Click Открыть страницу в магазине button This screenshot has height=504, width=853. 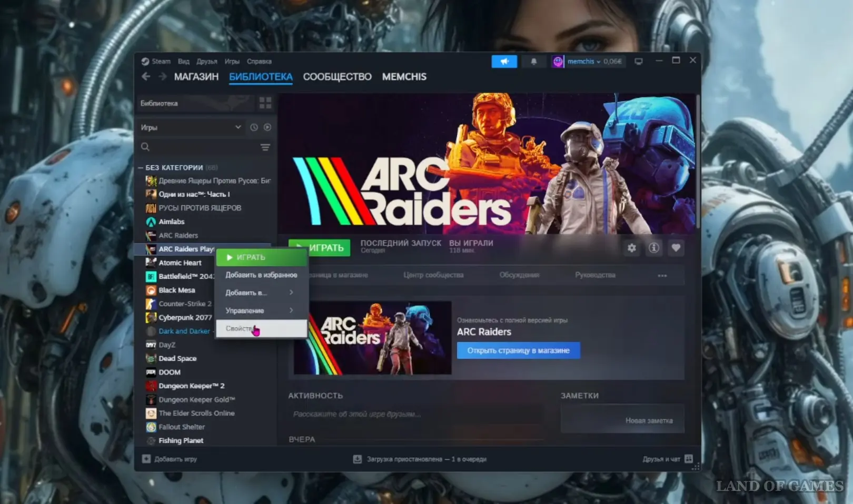pos(518,350)
